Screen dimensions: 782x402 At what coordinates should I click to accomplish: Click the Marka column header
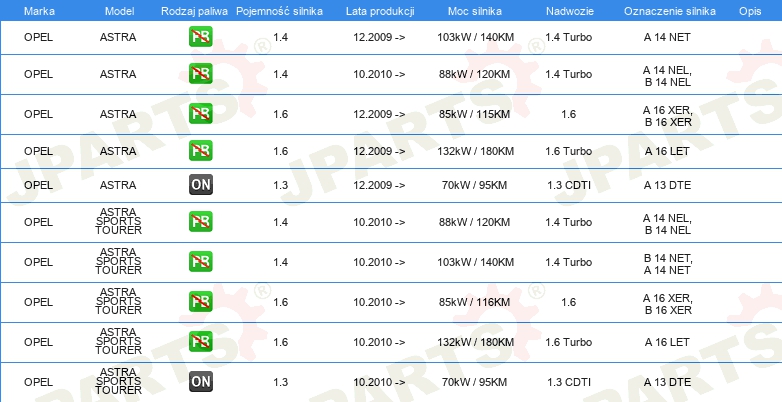(x=38, y=9)
